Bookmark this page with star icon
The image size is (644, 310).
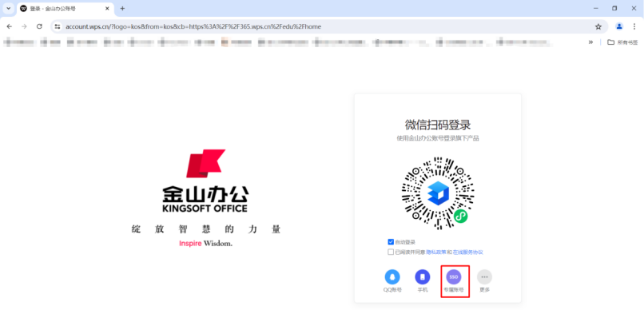[x=598, y=26]
